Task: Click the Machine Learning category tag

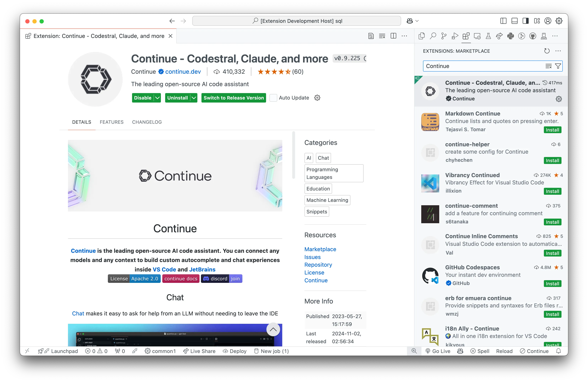Action: coord(327,200)
